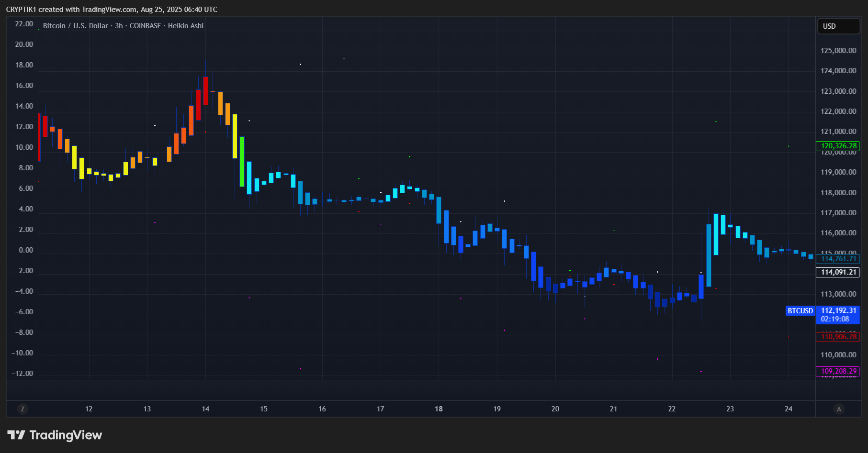868x453 pixels.
Task: Click date 17 on the time axis
Action: tap(381, 409)
